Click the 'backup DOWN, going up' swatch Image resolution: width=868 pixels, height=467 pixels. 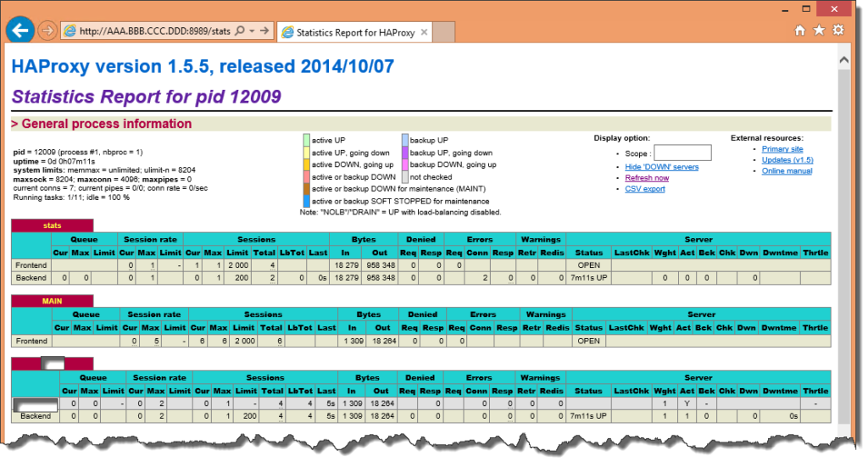click(404, 164)
